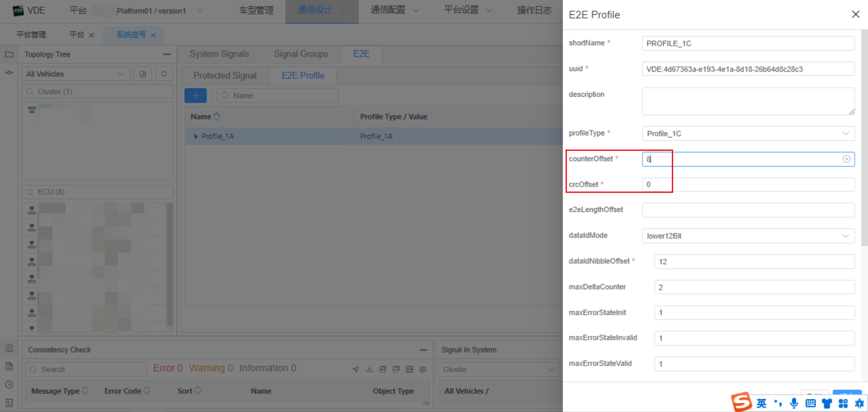The image size is (868, 412).
Task: Click the refresh icon in Topology Tree
Action: click(164, 74)
